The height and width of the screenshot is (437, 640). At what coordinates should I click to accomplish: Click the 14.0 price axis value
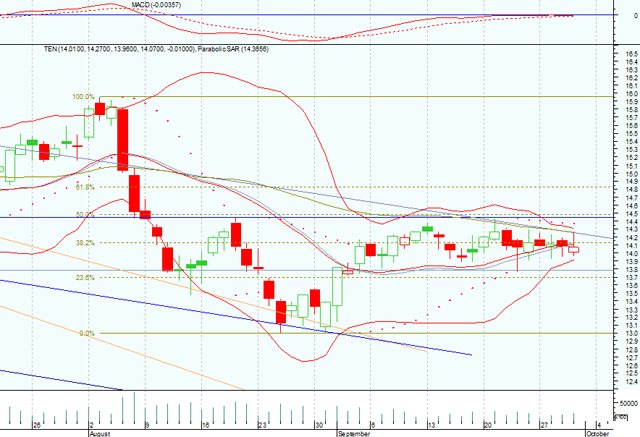pos(625,253)
